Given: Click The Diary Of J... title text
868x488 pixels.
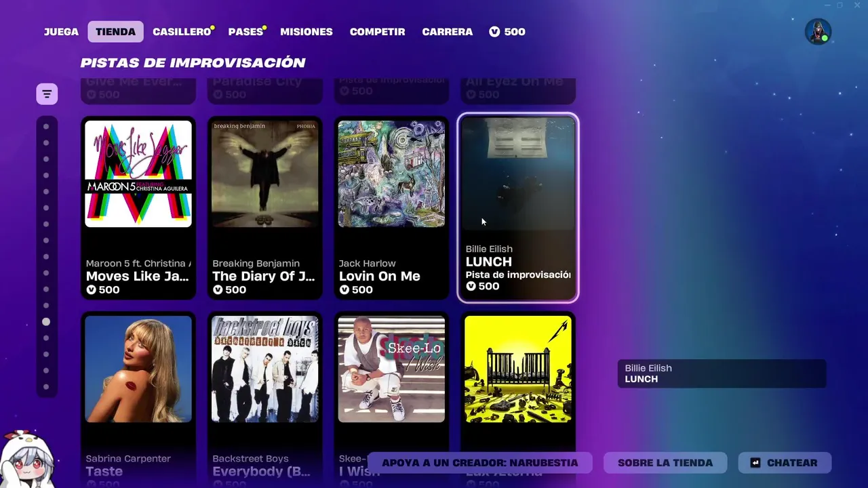Looking at the screenshot, I should (264, 277).
